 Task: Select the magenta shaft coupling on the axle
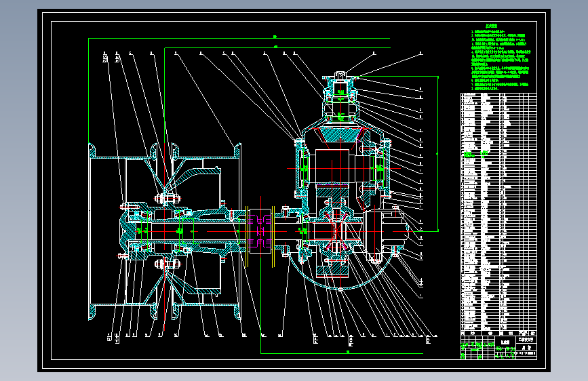(x=260, y=231)
